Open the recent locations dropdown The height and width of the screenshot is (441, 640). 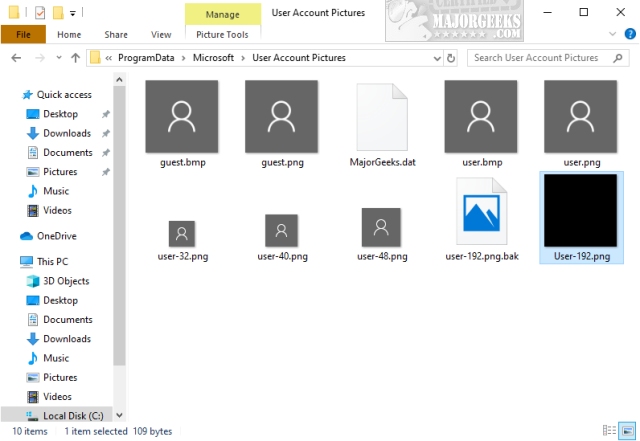coord(59,58)
